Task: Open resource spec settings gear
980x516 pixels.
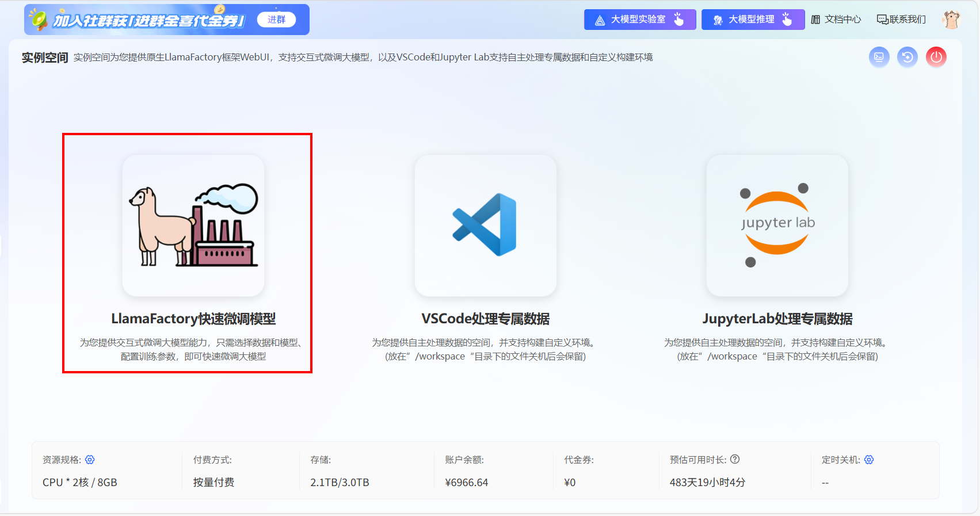Action: tap(90, 460)
